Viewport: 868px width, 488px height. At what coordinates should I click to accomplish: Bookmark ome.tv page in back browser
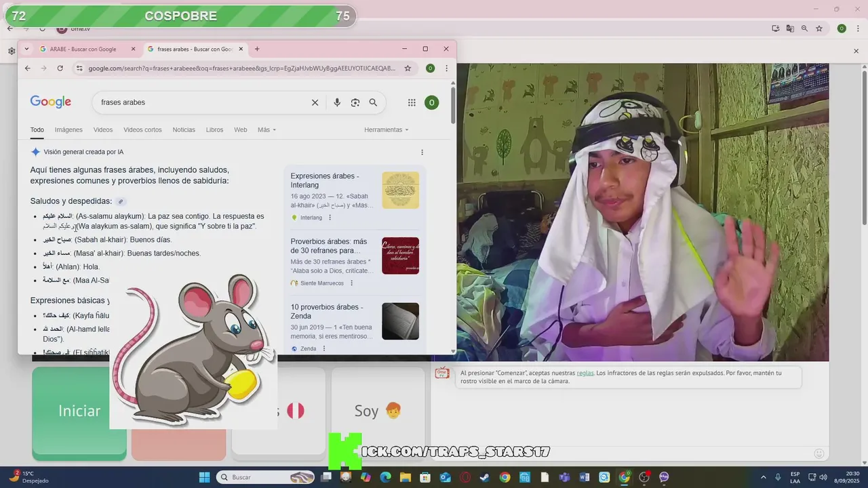819,28
